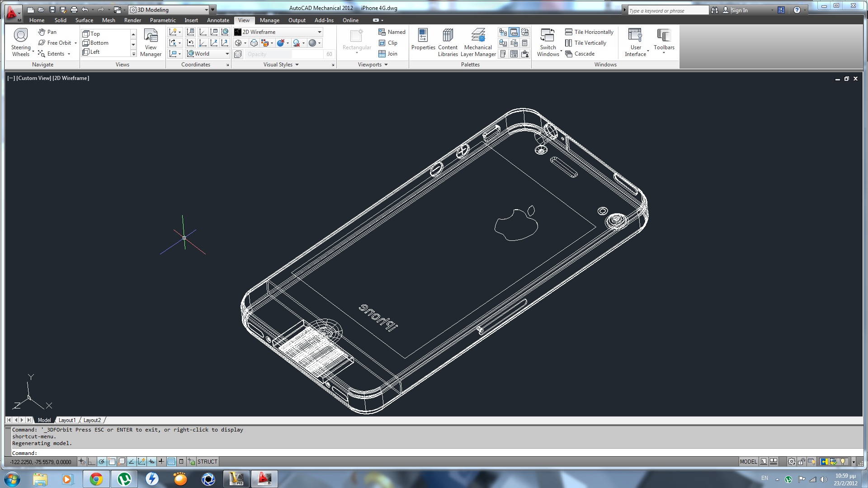Image resolution: width=868 pixels, height=488 pixels.
Task: Toggle Object Snap in the status bar
Action: (x=112, y=462)
